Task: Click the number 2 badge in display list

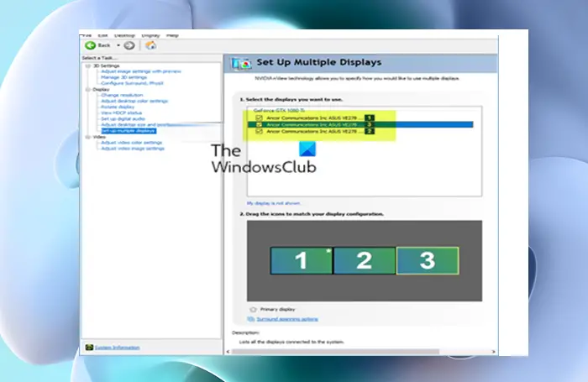Action: (370, 131)
